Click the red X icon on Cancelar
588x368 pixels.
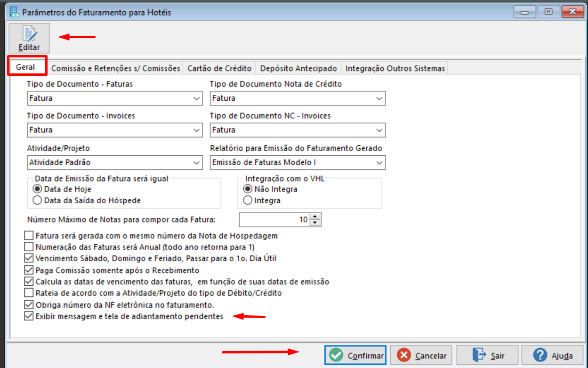pos(403,355)
